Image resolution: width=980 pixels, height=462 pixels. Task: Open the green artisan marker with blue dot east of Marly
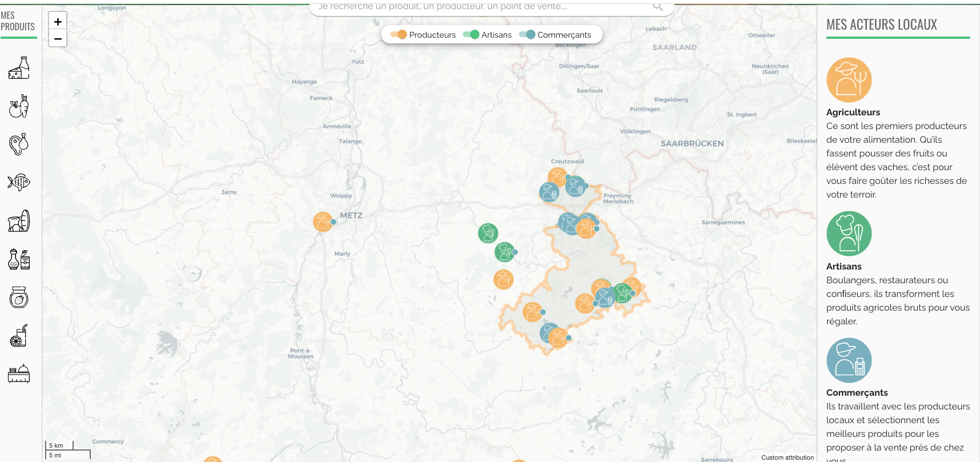tap(505, 252)
